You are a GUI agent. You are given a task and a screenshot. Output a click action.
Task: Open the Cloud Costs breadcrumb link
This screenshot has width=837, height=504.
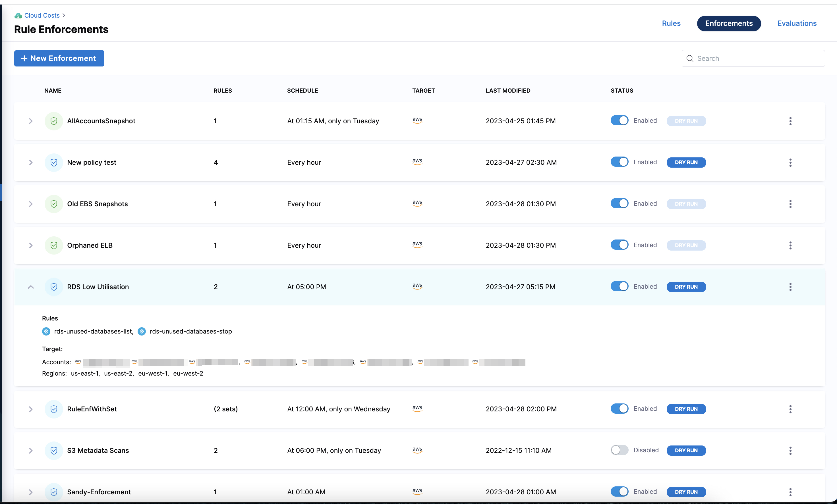tap(42, 16)
